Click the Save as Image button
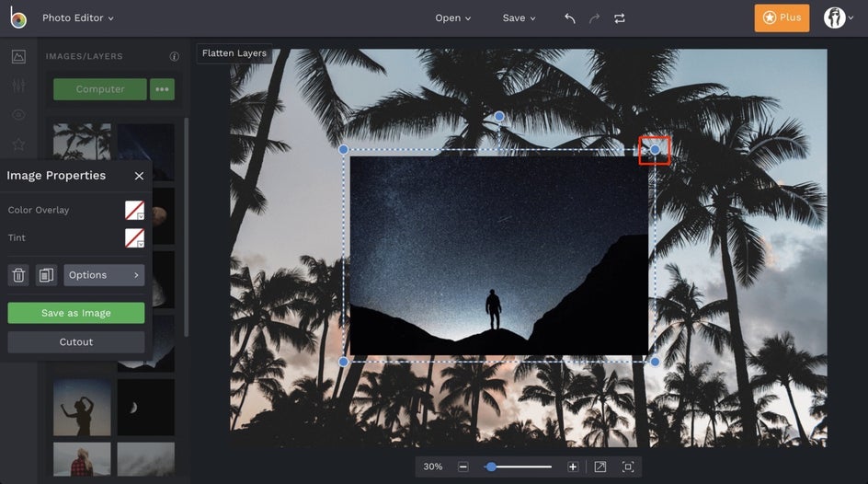 point(76,313)
